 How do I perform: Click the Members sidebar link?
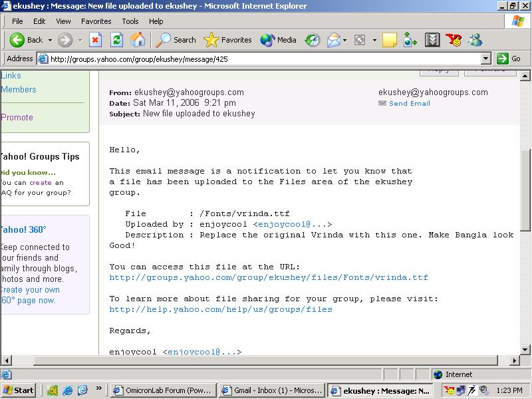pos(19,89)
